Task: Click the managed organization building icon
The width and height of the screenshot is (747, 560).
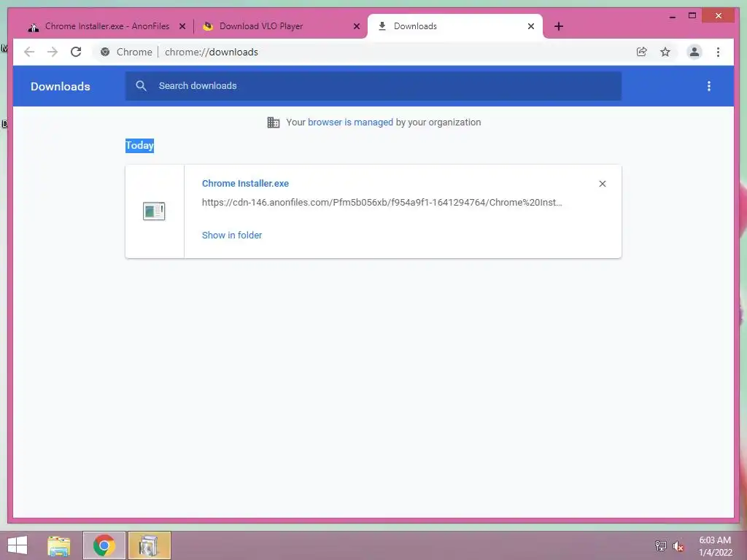Action: click(x=274, y=122)
